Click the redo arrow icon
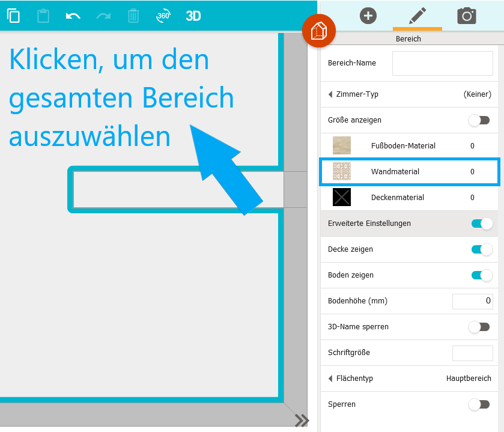 tap(103, 16)
